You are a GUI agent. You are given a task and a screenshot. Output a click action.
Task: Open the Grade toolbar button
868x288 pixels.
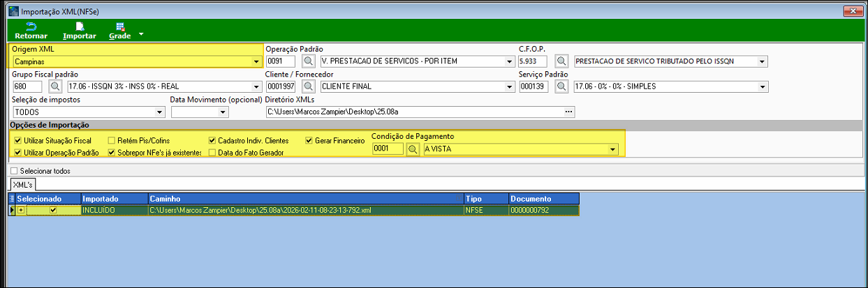pos(120,30)
